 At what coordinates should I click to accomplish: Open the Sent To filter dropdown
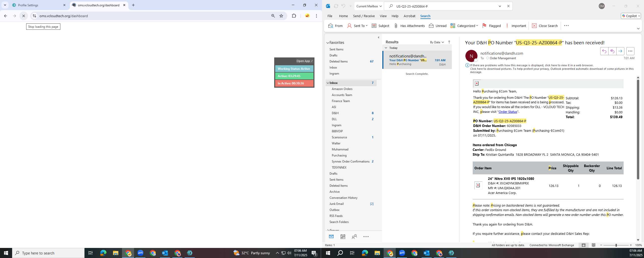coord(357,26)
